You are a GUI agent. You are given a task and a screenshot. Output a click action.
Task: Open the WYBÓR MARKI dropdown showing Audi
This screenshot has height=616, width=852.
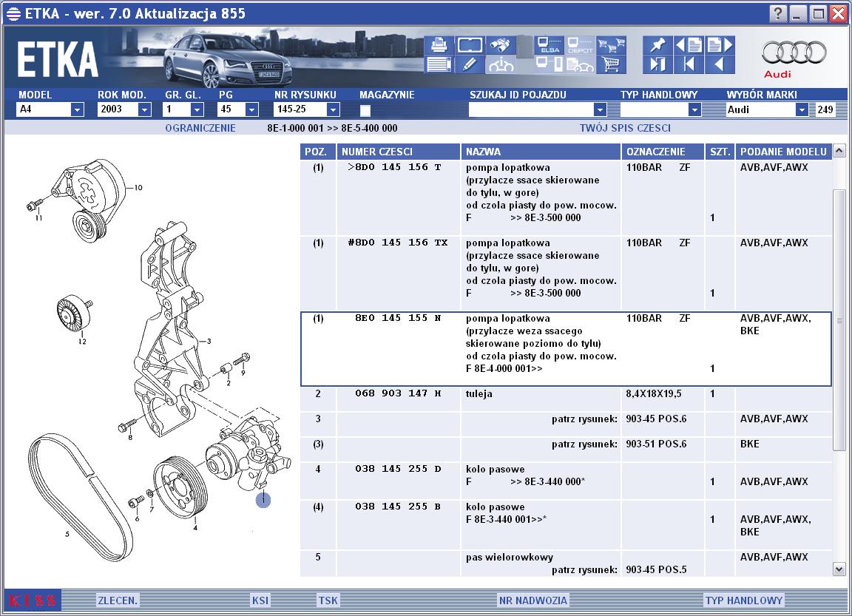click(802, 109)
